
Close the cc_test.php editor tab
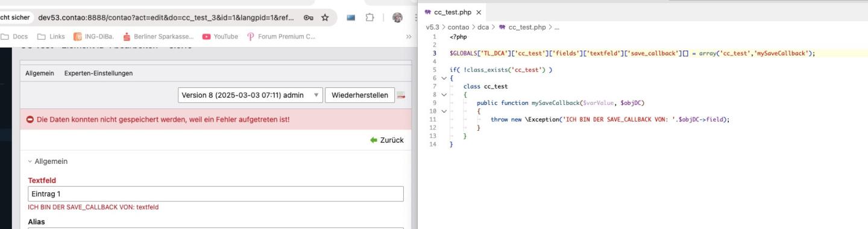pyautogui.click(x=479, y=12)
